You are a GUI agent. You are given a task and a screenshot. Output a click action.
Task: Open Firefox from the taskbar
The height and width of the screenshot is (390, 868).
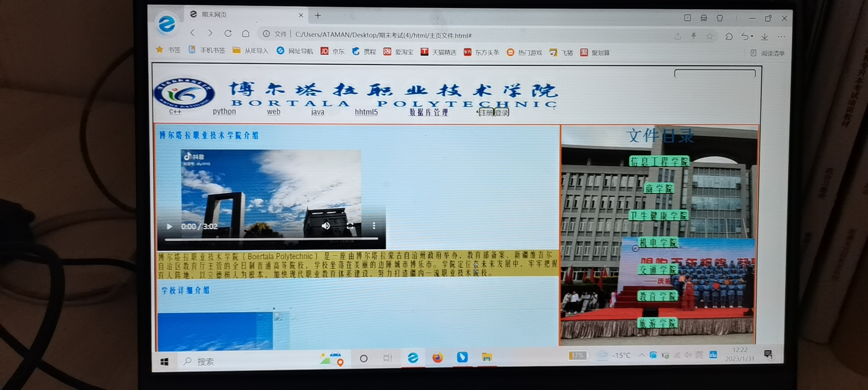pos(437,358)
